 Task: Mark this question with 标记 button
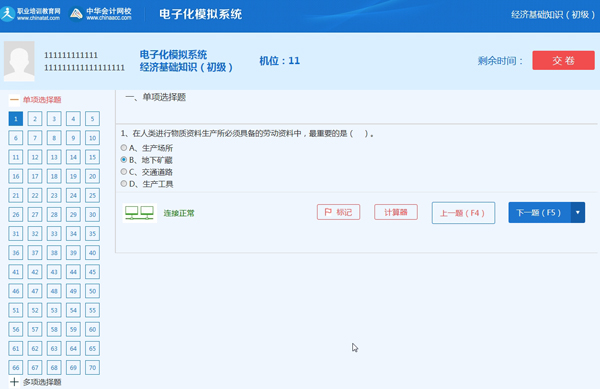[x=338, y=212]
